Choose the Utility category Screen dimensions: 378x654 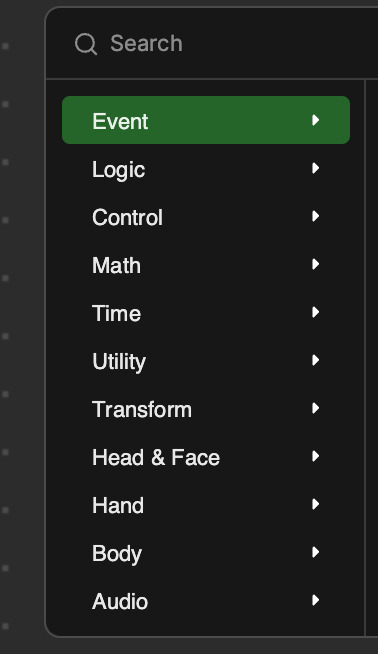pos(206,360)
